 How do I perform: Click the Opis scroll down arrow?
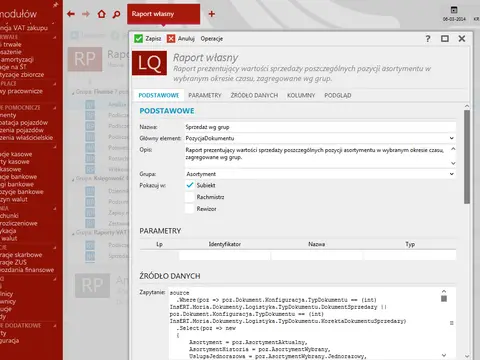(x=453, y=163)
